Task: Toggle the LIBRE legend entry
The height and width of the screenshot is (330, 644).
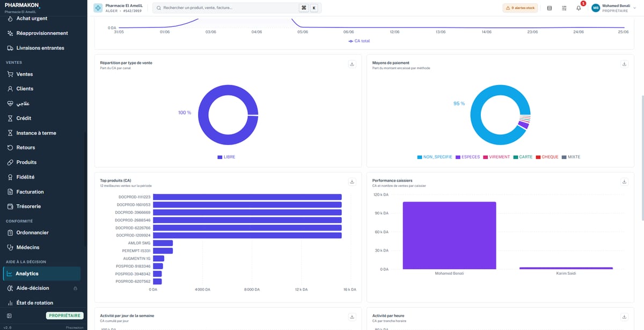Action: tap(226, 157)
